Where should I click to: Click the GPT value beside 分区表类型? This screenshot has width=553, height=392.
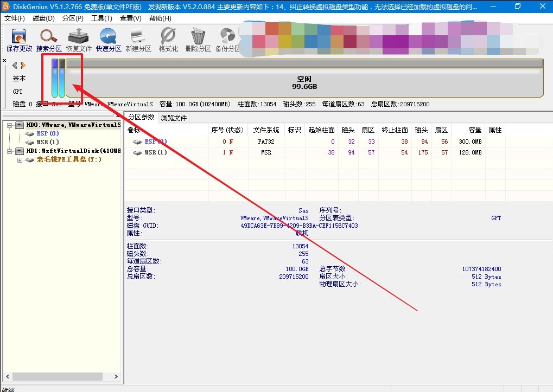[x=496, y=218]
